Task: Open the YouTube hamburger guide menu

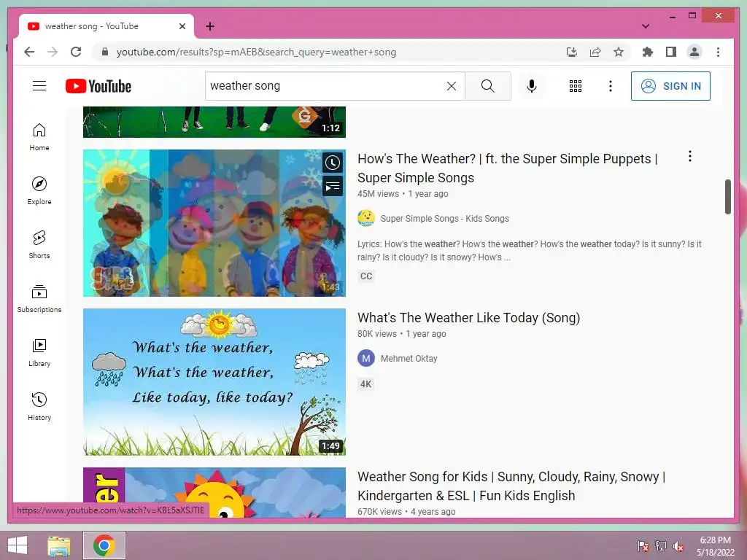Action: pyautogui.click(x=39, y=86)
